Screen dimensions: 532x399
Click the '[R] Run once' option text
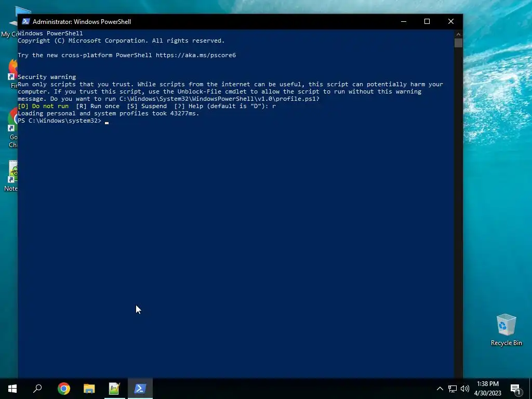point(98,106)
